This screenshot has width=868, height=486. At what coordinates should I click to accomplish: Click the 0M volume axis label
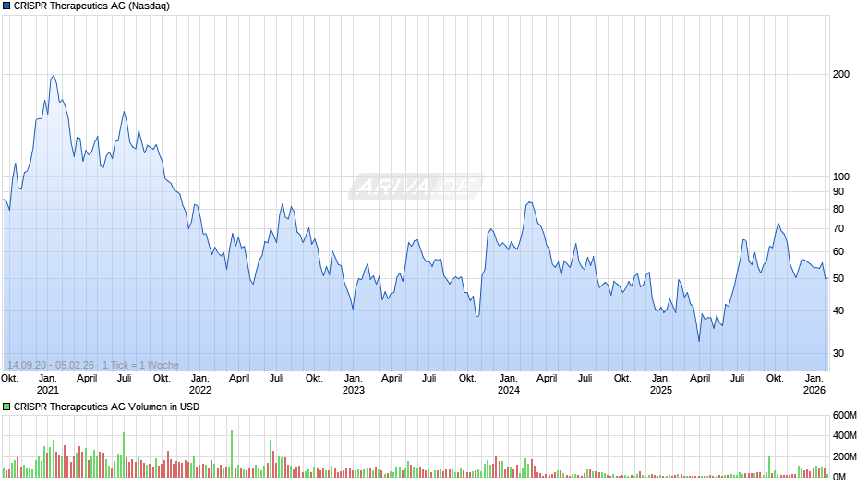(x=839, y=477)
